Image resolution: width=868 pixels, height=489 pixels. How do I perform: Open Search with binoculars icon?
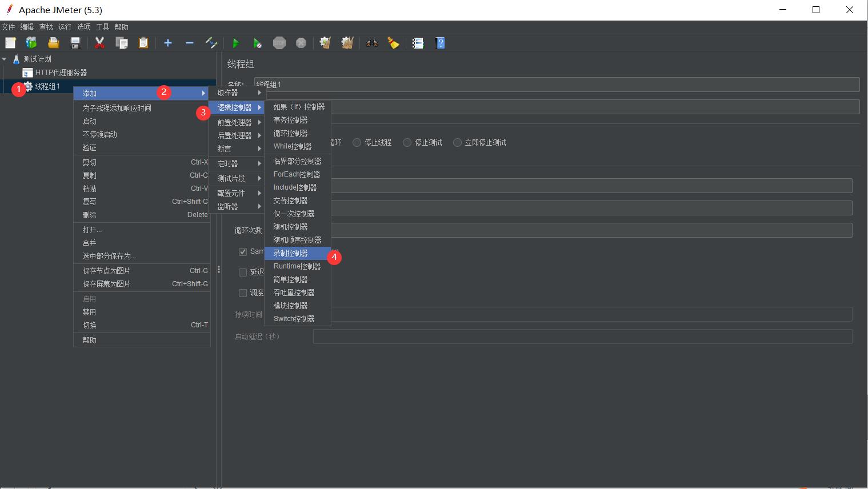pos(372,43)
